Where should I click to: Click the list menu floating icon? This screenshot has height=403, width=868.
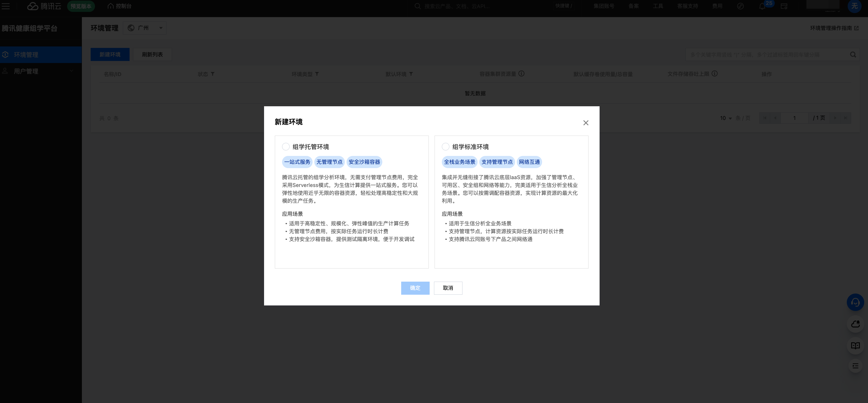coord(855,366)
